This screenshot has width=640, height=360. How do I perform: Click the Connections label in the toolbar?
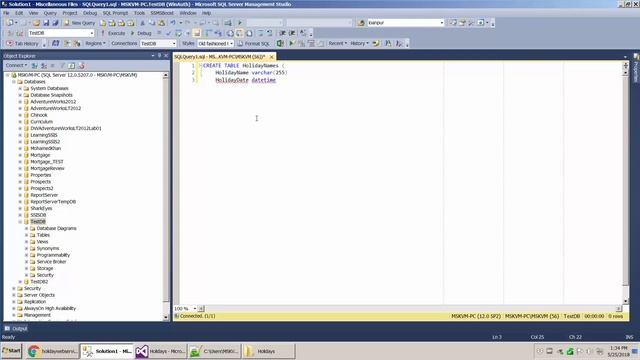pyautogui.click(x=124, y=43)
